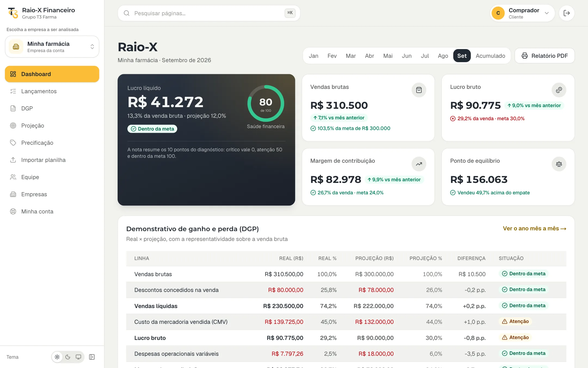Click the logout icon in top bar
Screen dimensions: 588x368
(566, 13)
